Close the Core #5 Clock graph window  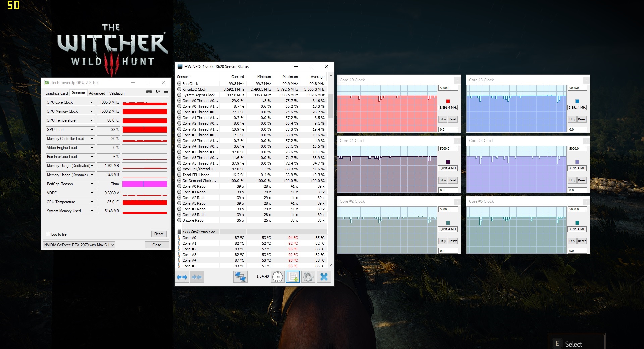tap(586, 201)
